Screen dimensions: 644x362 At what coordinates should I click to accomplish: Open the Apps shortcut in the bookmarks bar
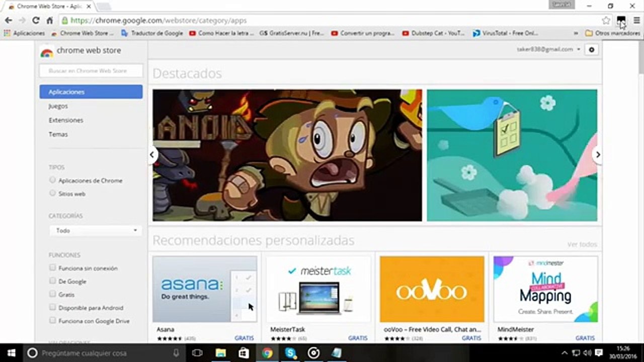click(24, 33)
